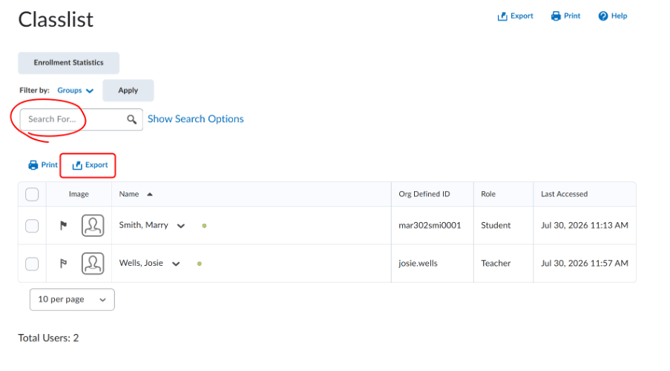The height and width of the screenshot is (371, 670).
Task: Click the Last Accessed column header
Action: click(x=564, y=194)
